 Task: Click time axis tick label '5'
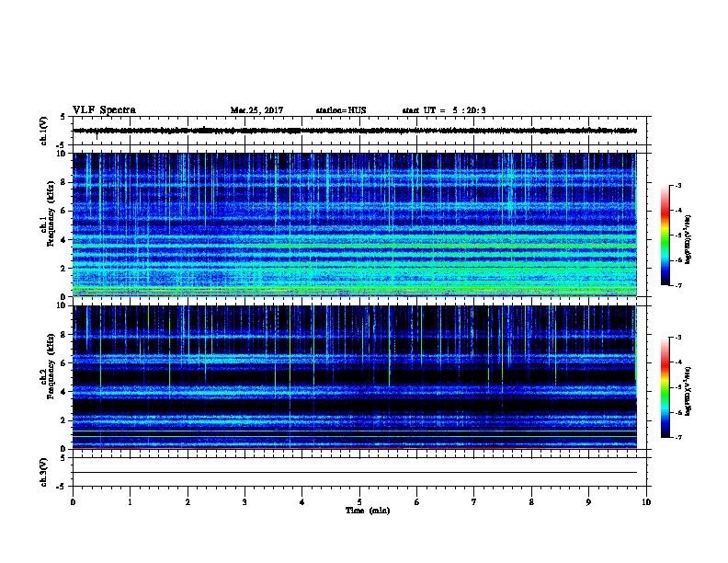359,502
